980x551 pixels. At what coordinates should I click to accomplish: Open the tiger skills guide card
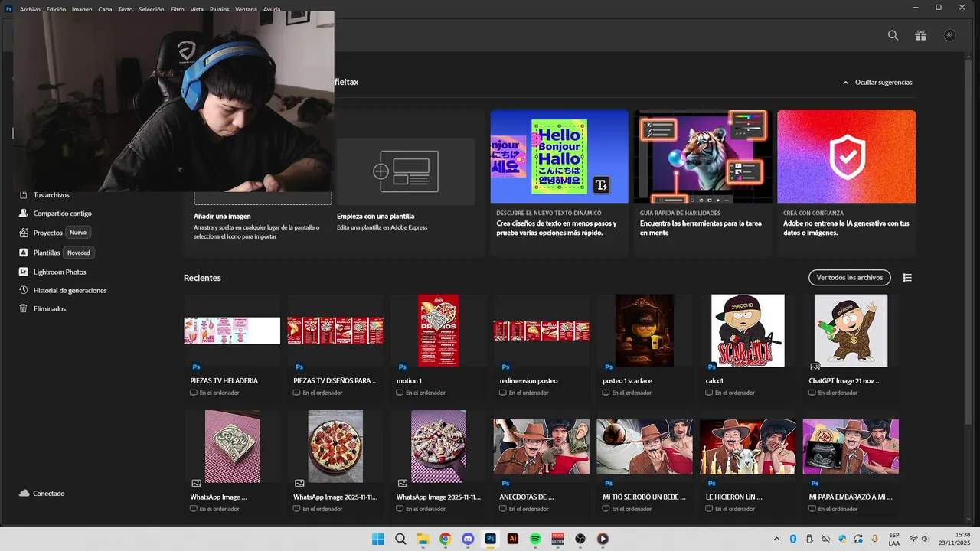point(703,183)
